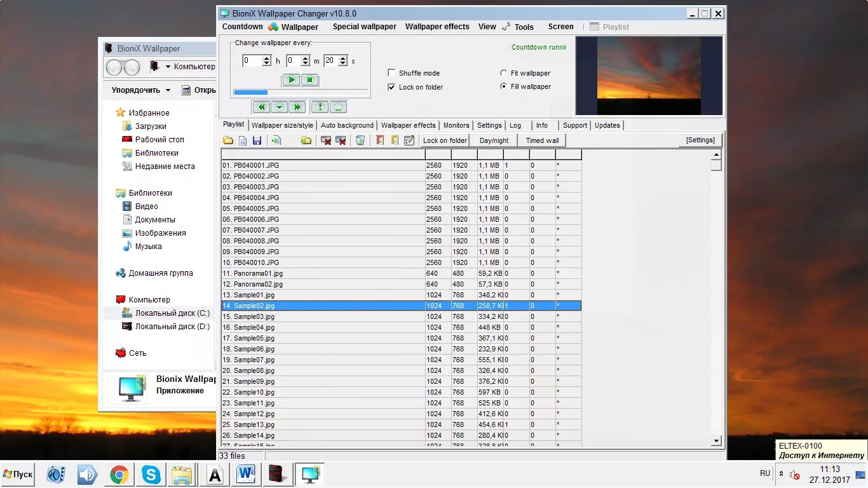This screenshot has width=868, height=488.
Task: Click the second remove-item red X icon
Action: tap(341, 140)
